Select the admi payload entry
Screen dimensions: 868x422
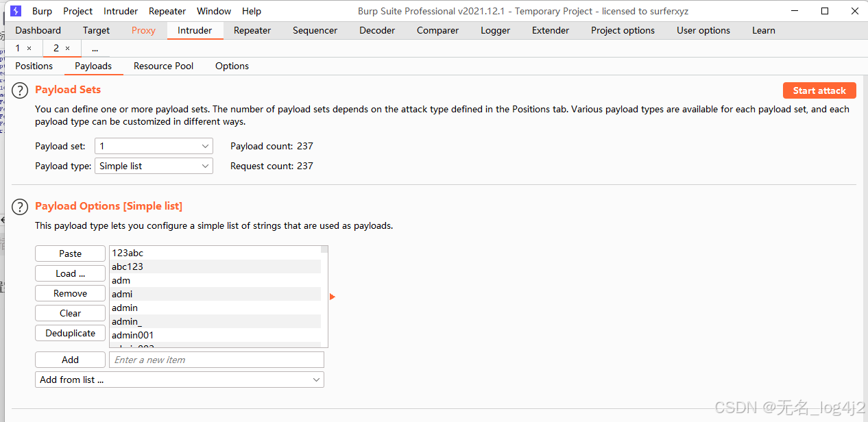pyautogui.click(x=215, y=294)
